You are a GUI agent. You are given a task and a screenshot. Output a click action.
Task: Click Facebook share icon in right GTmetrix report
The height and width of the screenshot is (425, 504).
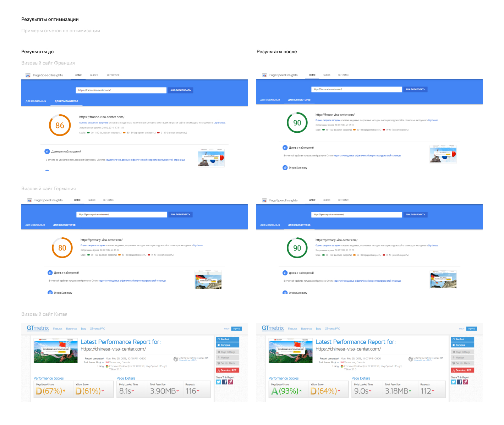click(x=459, y=382)
